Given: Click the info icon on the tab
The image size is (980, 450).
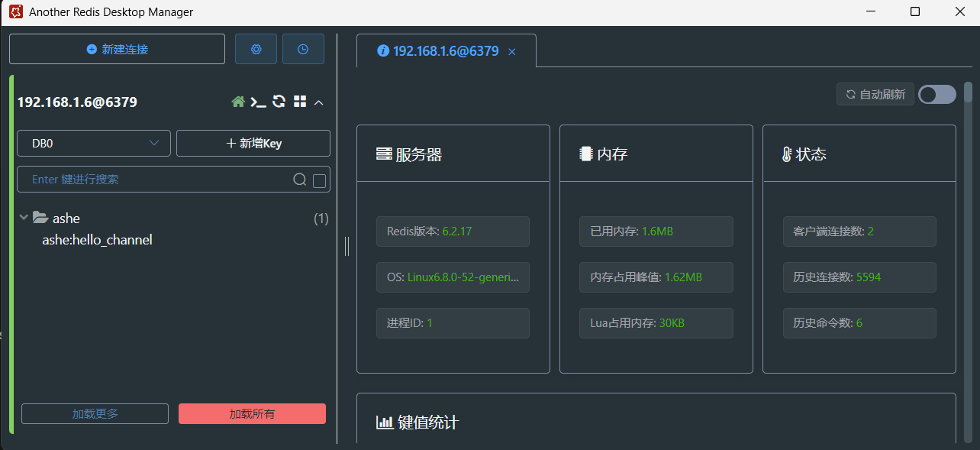Looking at the screenshot, I should pyautogui.click(x=383, y=51).
